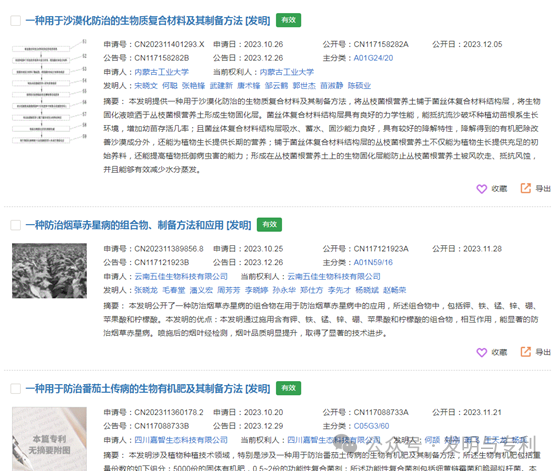Select application number CN202311401293.X
558x473 pixels.
coord(169,44)
